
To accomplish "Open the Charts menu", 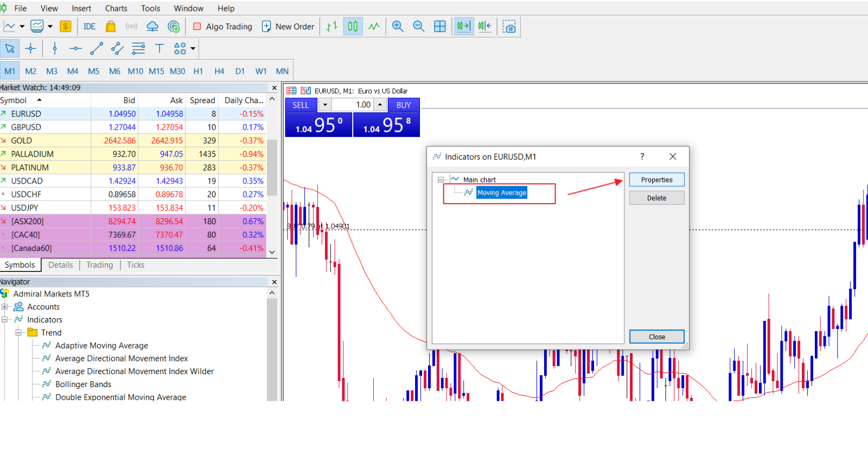I will (x=116, y=9).
